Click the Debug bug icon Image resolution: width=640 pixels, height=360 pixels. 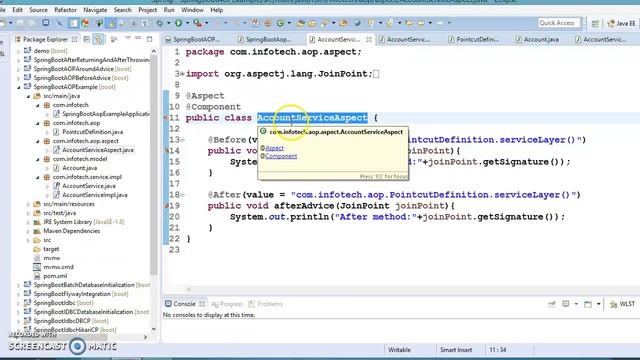click(x=160, y=23)
